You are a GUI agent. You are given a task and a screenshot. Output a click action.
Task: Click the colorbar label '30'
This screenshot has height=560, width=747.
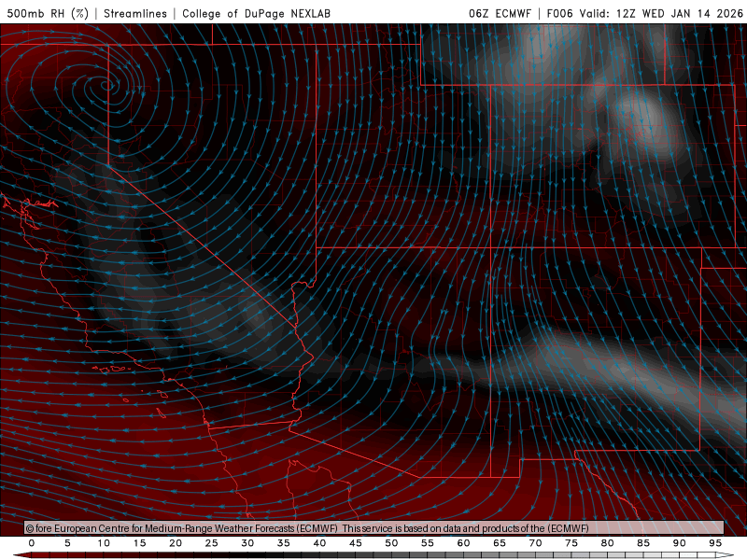click(247, 543)
